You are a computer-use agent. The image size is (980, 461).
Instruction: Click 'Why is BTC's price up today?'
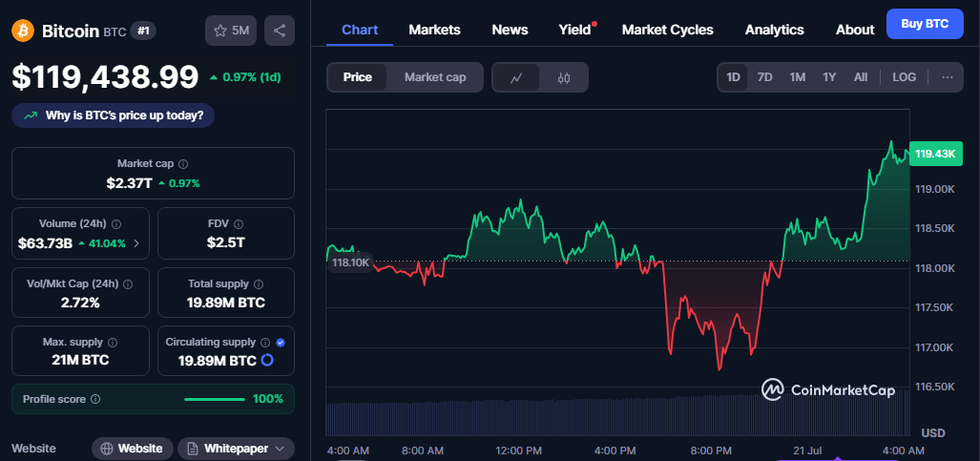coord(114,115)
